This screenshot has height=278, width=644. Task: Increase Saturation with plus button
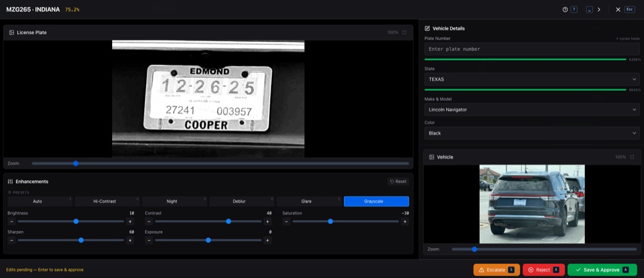pos(405,221)
